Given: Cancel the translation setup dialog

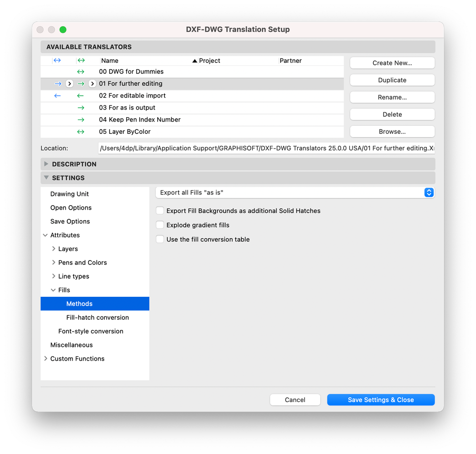Looking at the screenshot, I should tap(295, 400).
